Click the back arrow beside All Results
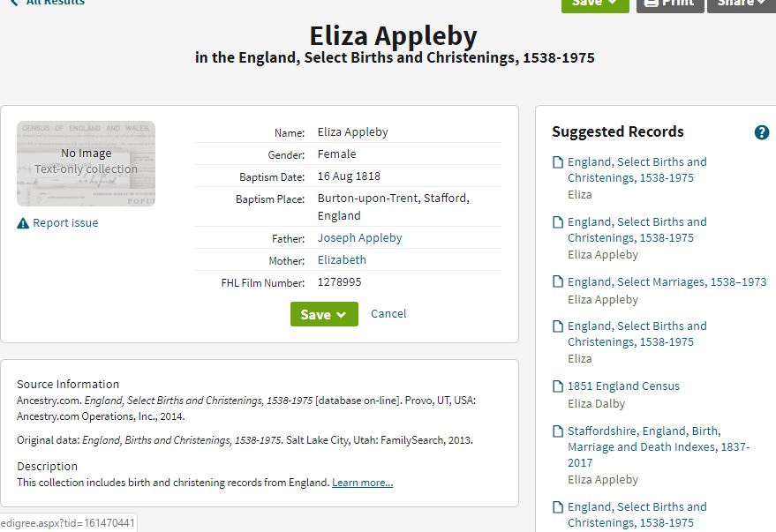The width and height of the screenshot is (776, 532). tap(14, 3)
